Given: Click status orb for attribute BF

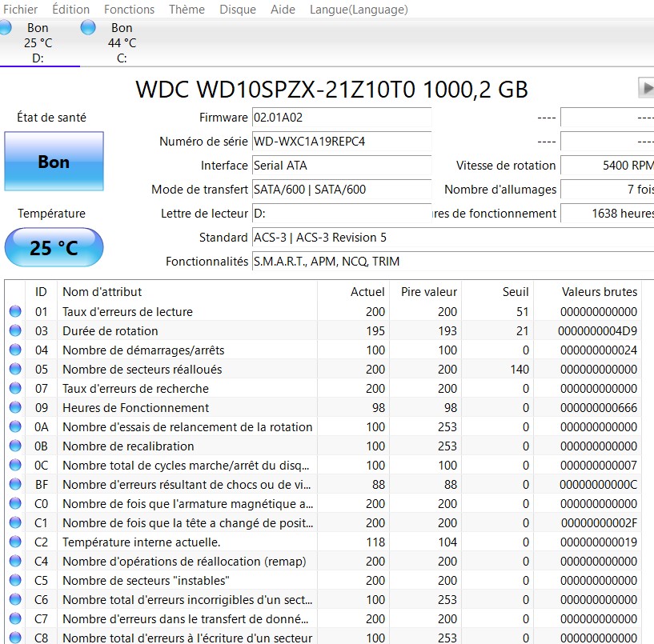Looking at the screenshot, I should point(15,484).
